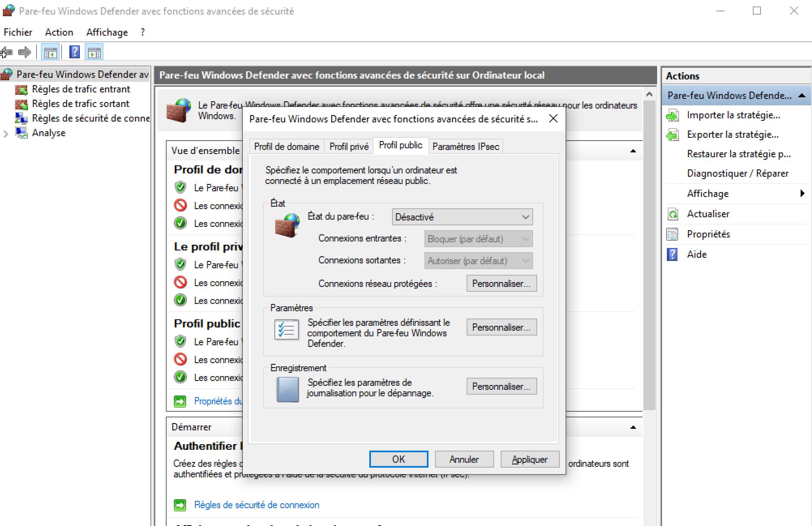Collapse the Vue d'ensemble section arrow

tap(633, 151)
